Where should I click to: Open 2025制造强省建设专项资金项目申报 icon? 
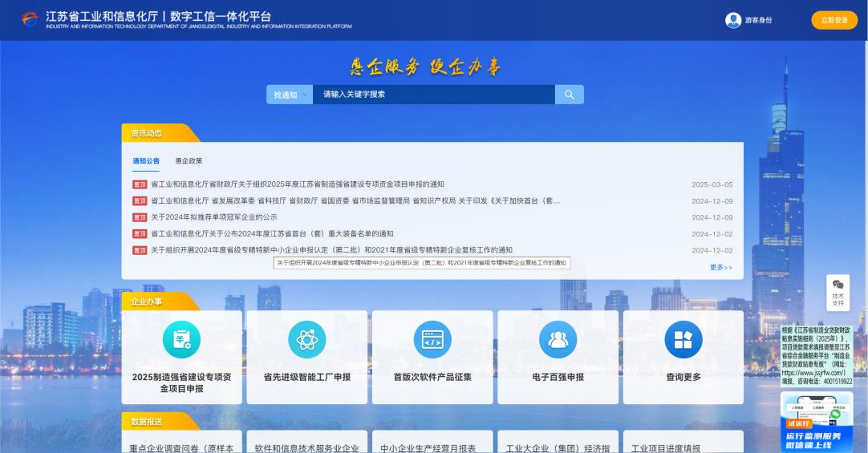(181, 339)
